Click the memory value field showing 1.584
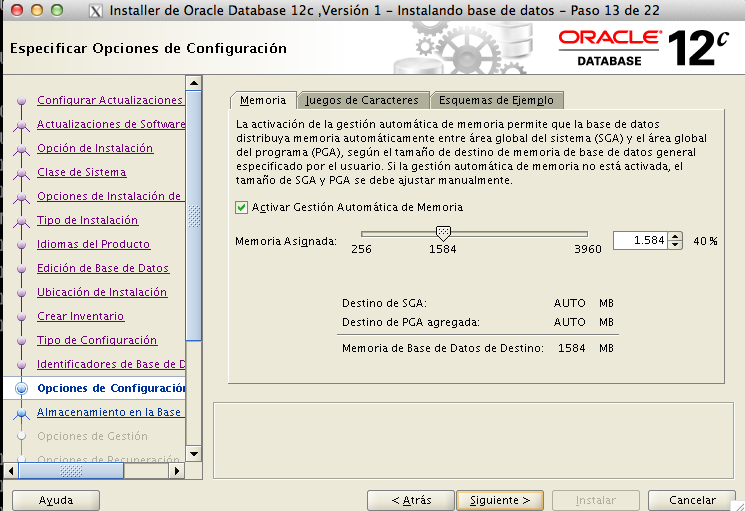Viewport: 745px width, 511px height. click(640, 240)
